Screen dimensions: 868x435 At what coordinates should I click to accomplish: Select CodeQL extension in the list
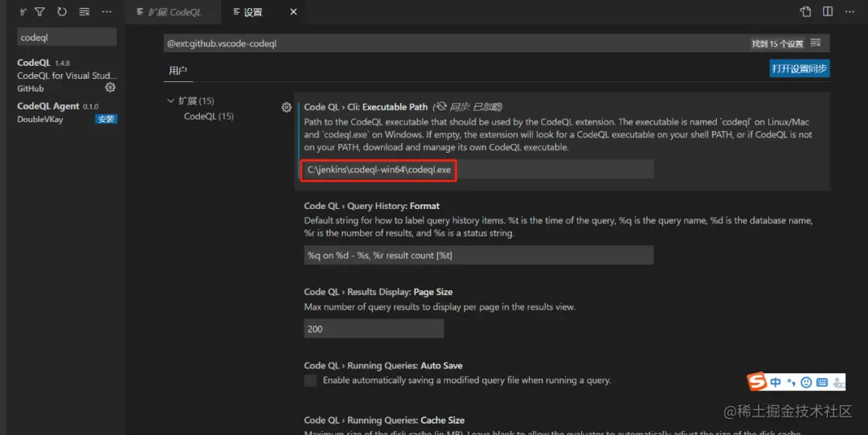(x=67, y=75)
